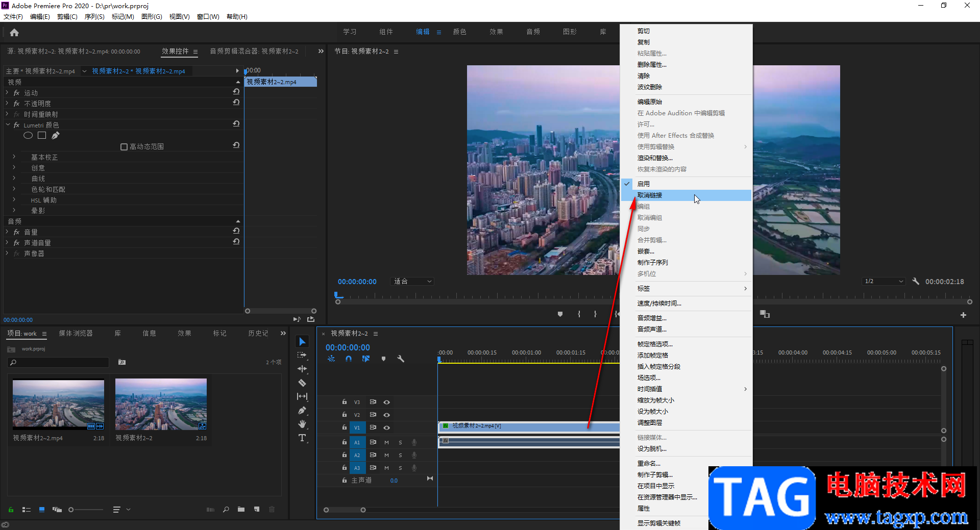Image resolution: width=980 pixels, height=530 pixels.
Task: Adjust the project panel thumbnail zoom slider
Action: tap(71, 510)
